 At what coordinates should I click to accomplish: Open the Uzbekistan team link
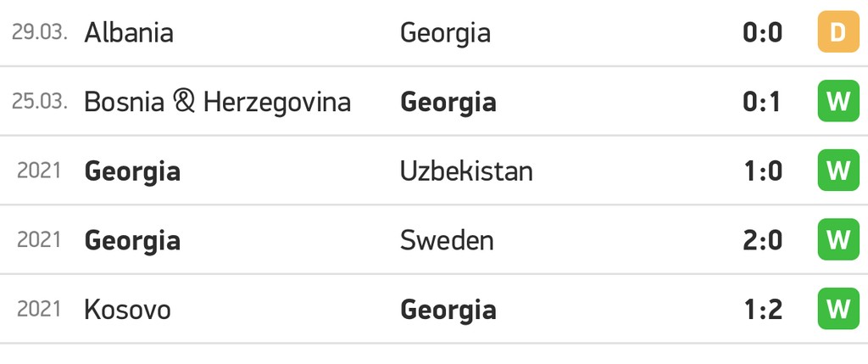tap(466, 171)
